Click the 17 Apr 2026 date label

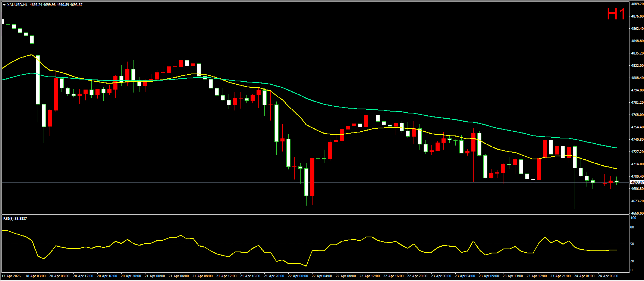pyautogui.click(x=11, y=276)
